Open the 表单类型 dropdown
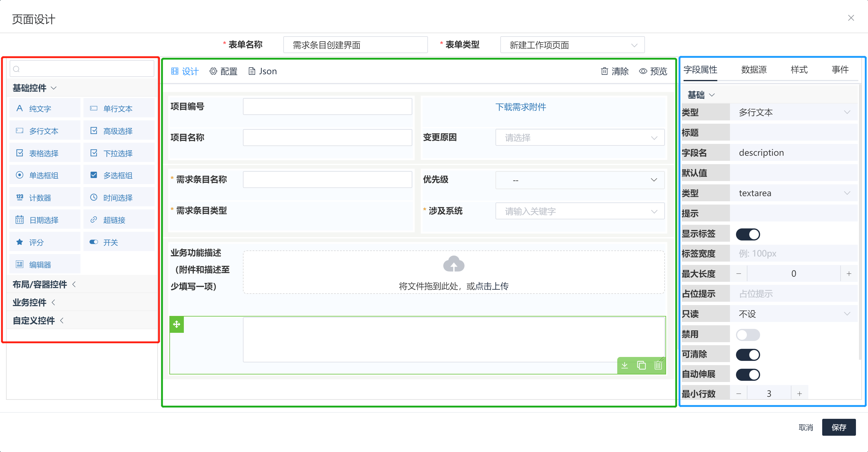Viewport: 868px width, 452px height. point(572,45)
